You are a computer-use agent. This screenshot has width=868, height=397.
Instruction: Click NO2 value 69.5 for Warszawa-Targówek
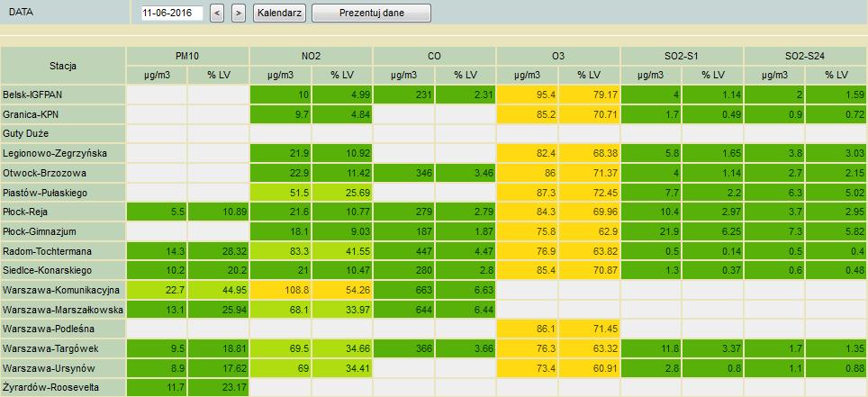click(280, 348)
